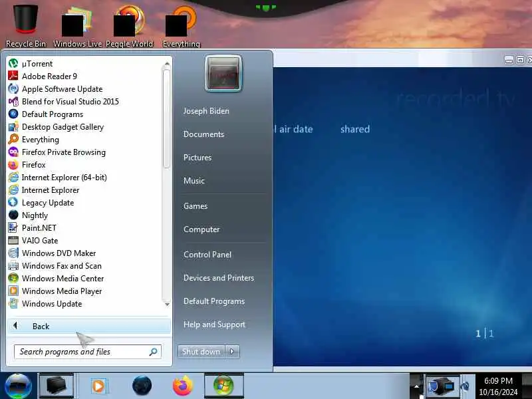Screen dimensions: 532x399
Task: Open Joseph Biden user folder
Action: [x=206, y=111]
